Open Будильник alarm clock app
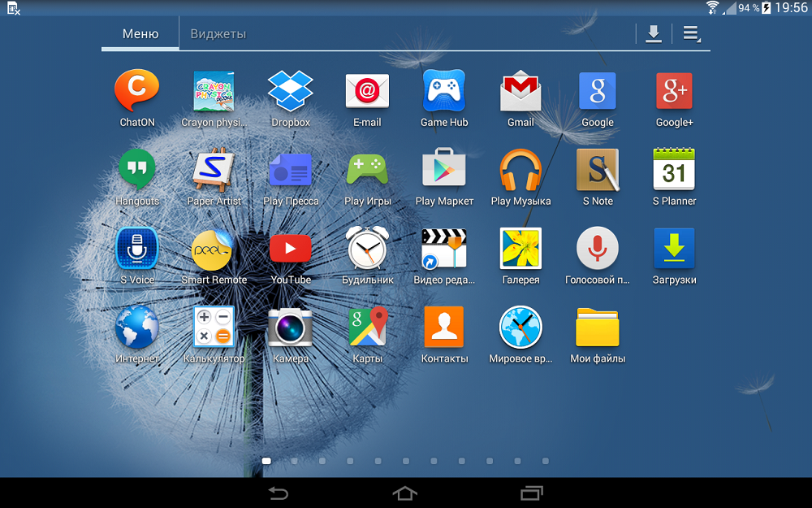Viewport: 812px width, 508px height. click(367, 248)
